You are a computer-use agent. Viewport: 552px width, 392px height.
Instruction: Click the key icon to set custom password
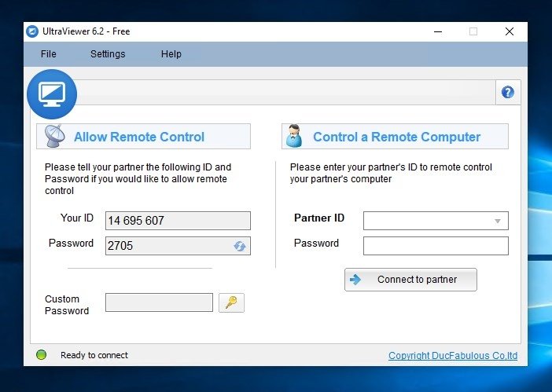coord(231,302)
